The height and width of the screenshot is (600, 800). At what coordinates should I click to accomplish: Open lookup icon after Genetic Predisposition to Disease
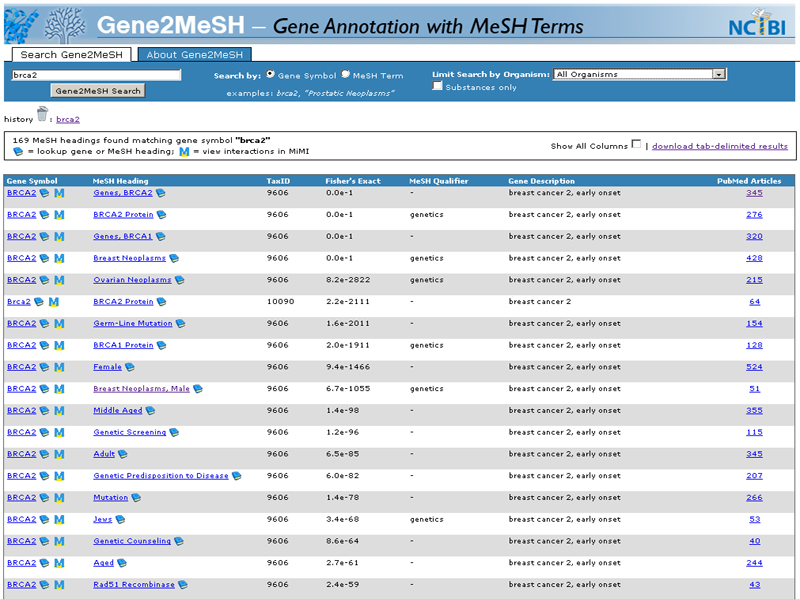pos(237,476)
